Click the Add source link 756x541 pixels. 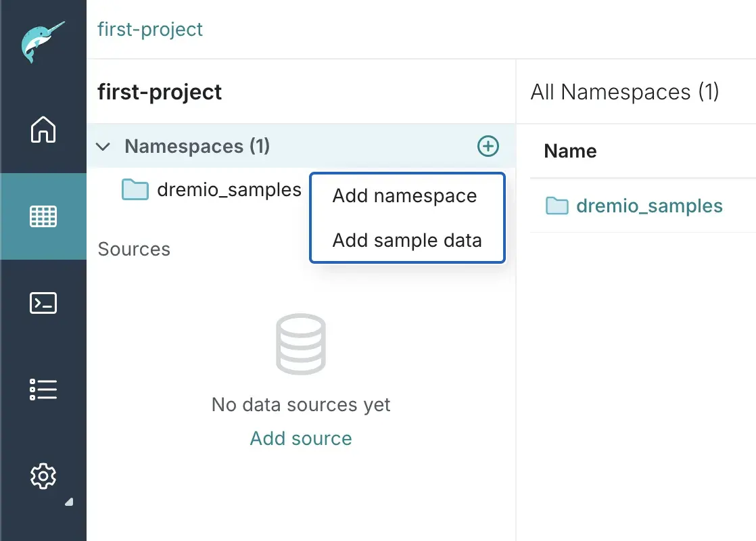[301, 438]
